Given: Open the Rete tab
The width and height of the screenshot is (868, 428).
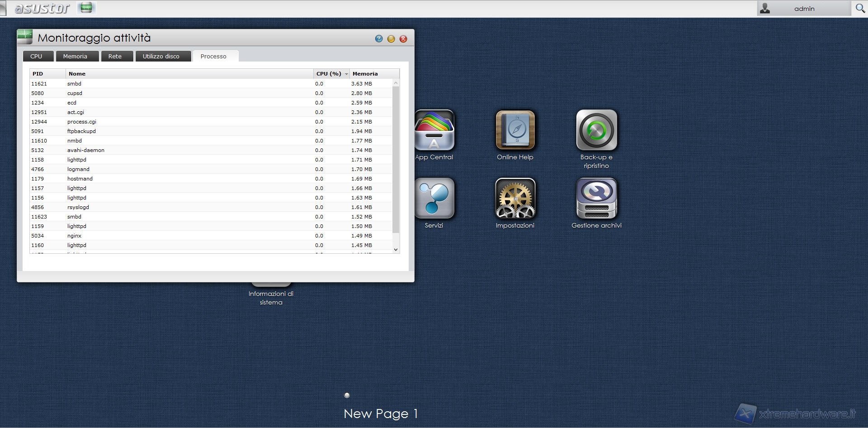Looking at the screenshot, I should (x=115, y=57).
